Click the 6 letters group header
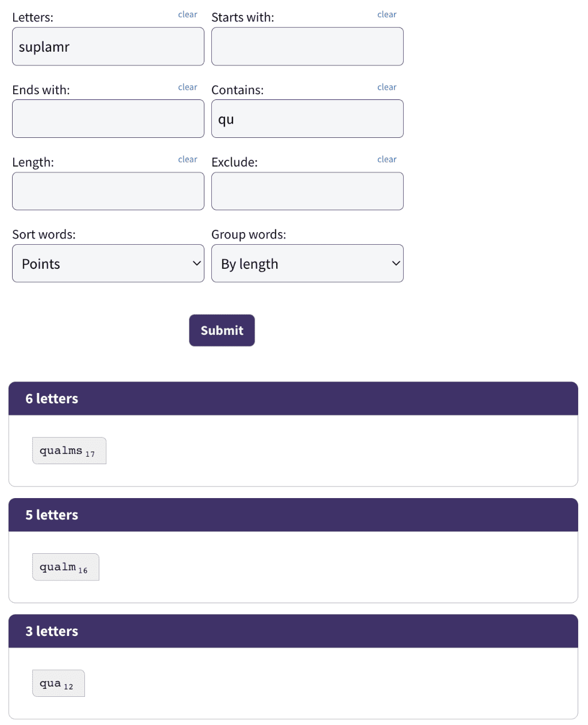588x725 pixels. [293, 399]
